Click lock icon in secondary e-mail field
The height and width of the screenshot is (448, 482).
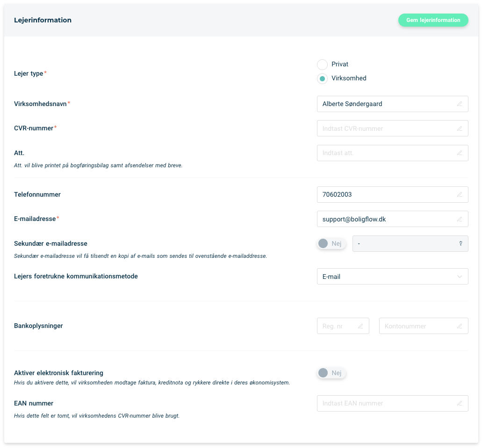pos(460,244)
